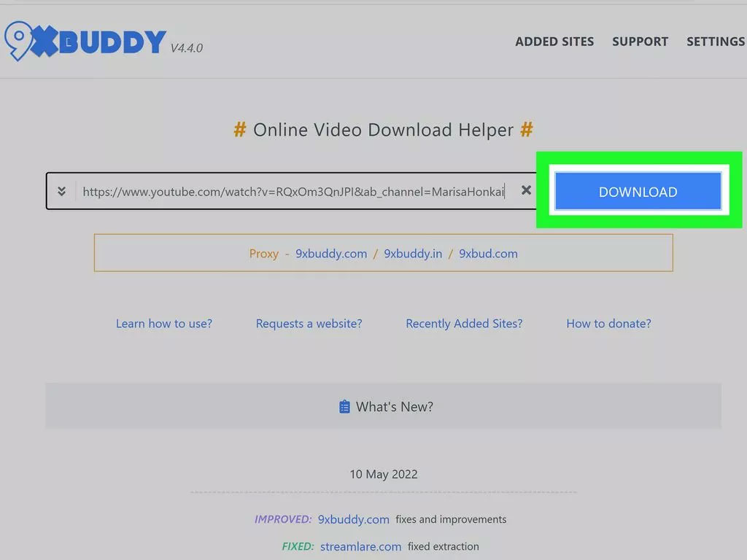747x560 pixels.
Task: Open the 9xbuddy.in proxy link
Action: (413, 254)
